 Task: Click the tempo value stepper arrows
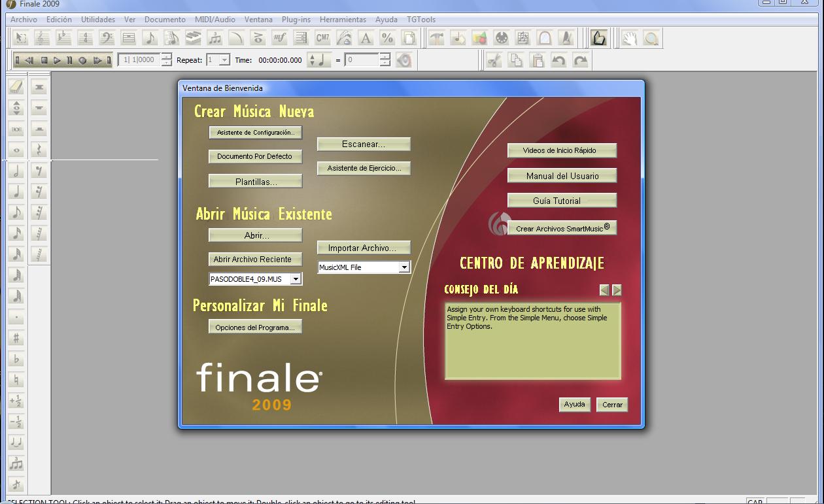(x=385, y=60)
